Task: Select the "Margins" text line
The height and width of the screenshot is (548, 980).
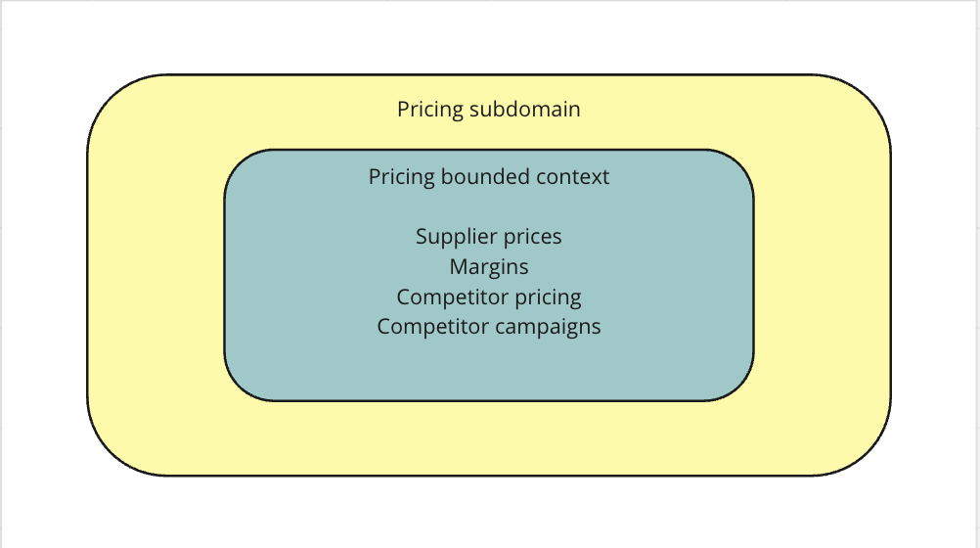Action: pos(488,266)
